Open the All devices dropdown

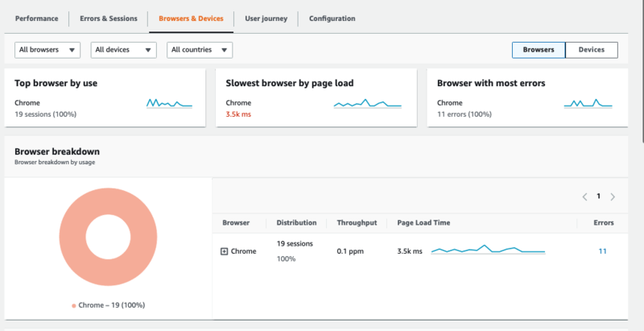coord(124,50)
